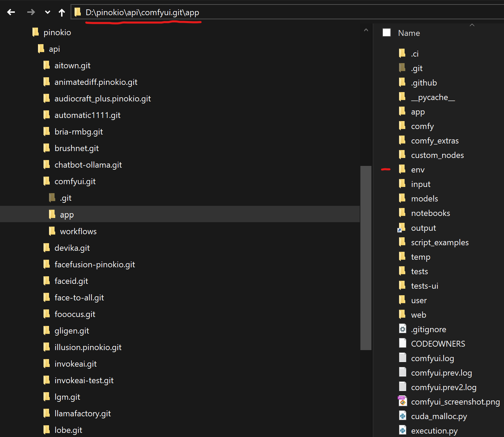Select facefusion-pinokio.git in the tree
The width and height of the screenshot is (504, 437).
[95, 265]
